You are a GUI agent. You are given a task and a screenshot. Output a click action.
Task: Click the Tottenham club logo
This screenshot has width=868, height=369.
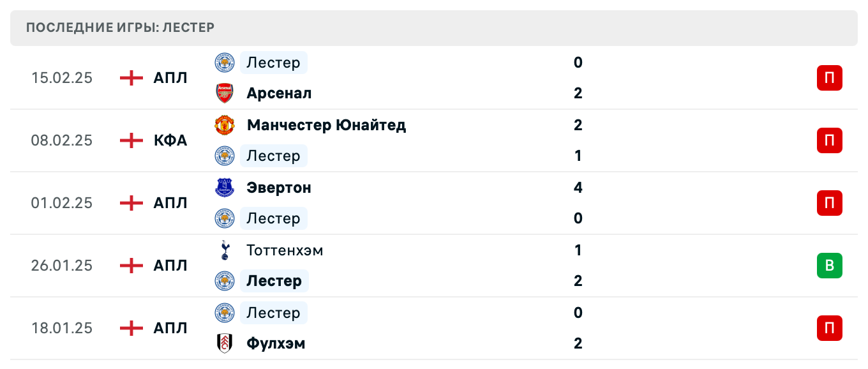pyautogui.click(x=225, y=250)
